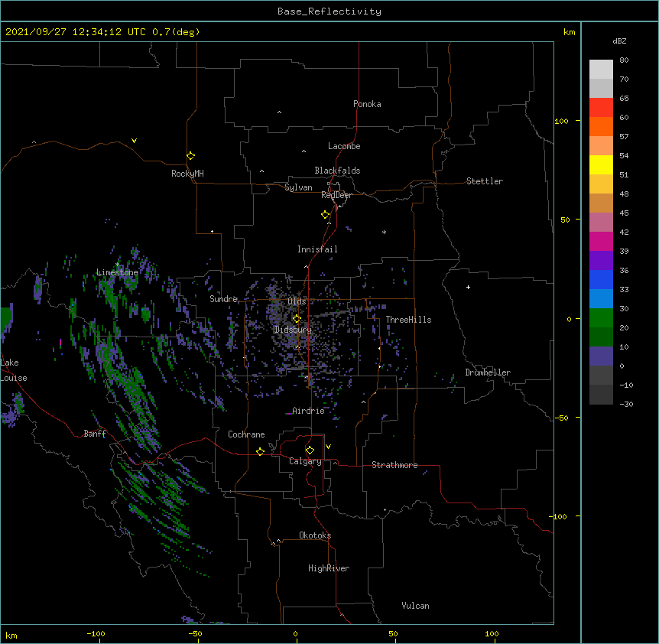Click the Sylvan label on the map

tap(298, 187)
